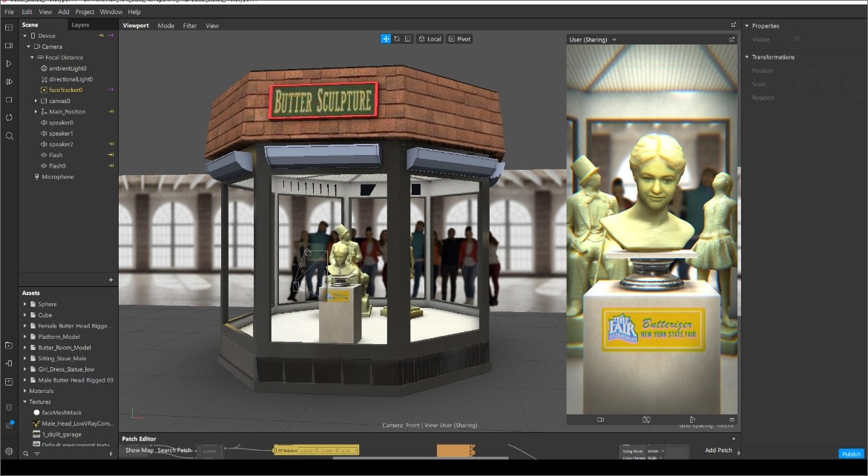Image resolution: width=868 pixels, height=476 pixels.
Task: Click Show Map in Patch Editor
Action: click(x=139, y=450)
